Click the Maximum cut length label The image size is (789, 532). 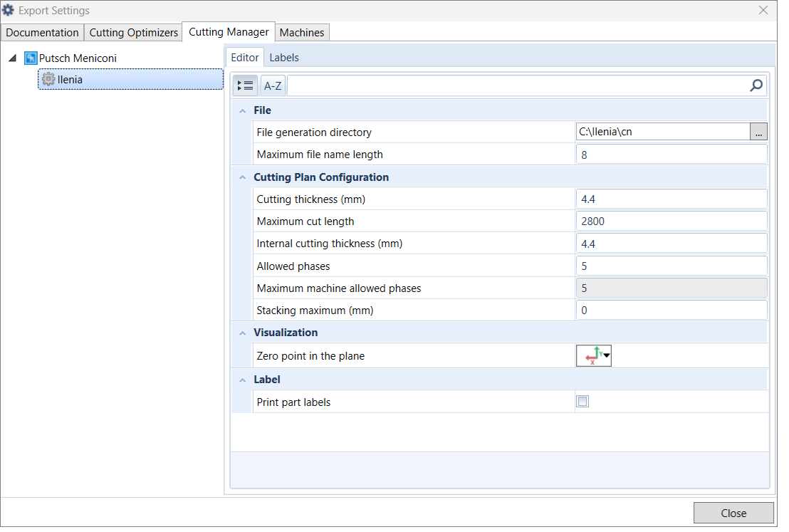click(x=305, y=221)
